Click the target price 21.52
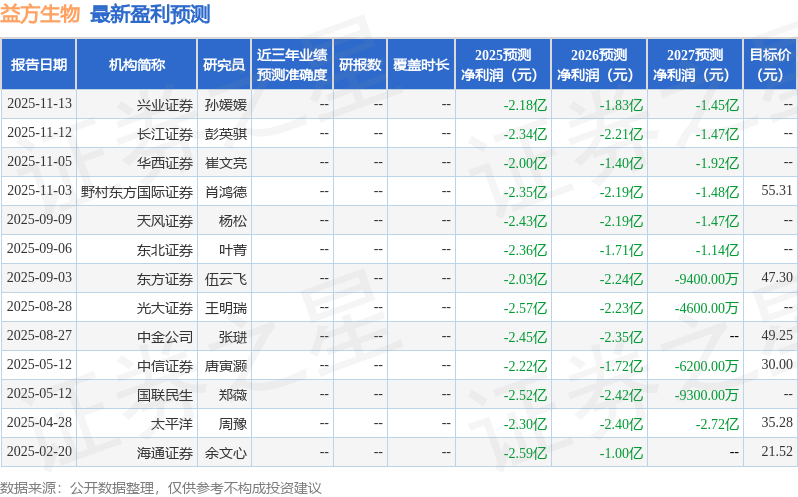Screen dimensions: 798x497 pyautogui.click(x=777, y=452)
